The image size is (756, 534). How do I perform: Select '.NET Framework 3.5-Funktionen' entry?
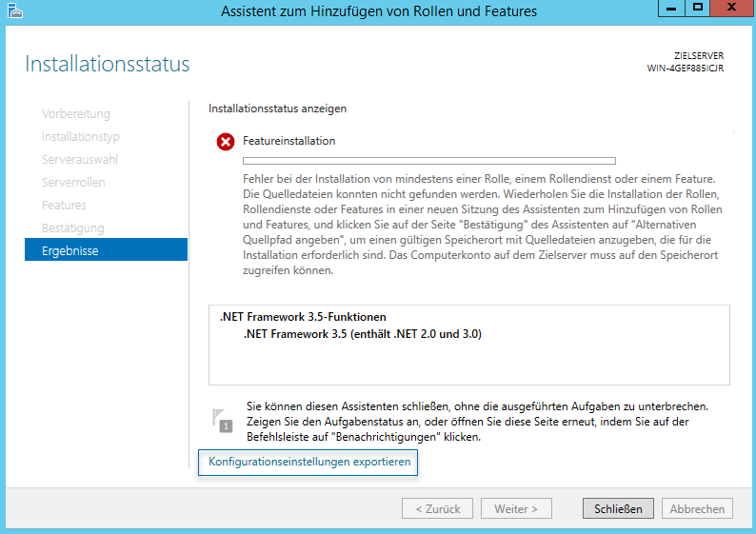click(303, 317)
